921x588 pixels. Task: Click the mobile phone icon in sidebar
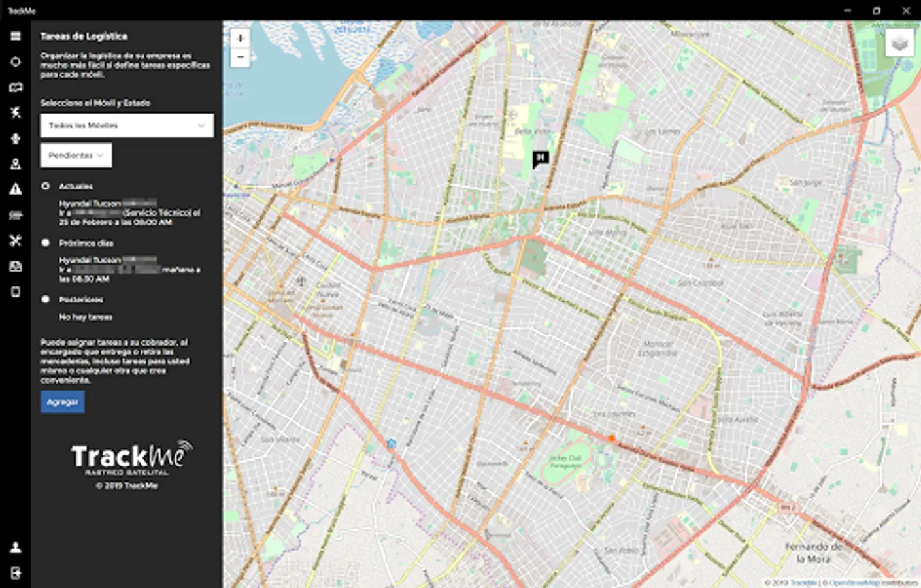point(16,291)
